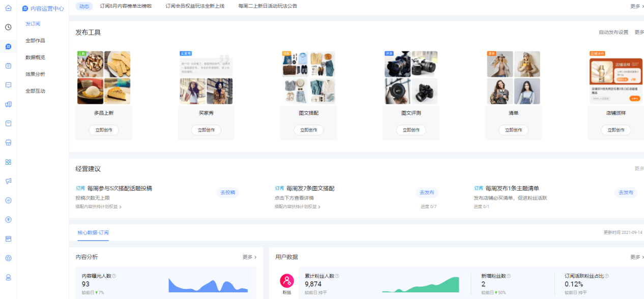The height and width of the screenshot is (299, 644).
Task: Click help icon beside 累计粉丝人数
Action: [x=337, y=276]
